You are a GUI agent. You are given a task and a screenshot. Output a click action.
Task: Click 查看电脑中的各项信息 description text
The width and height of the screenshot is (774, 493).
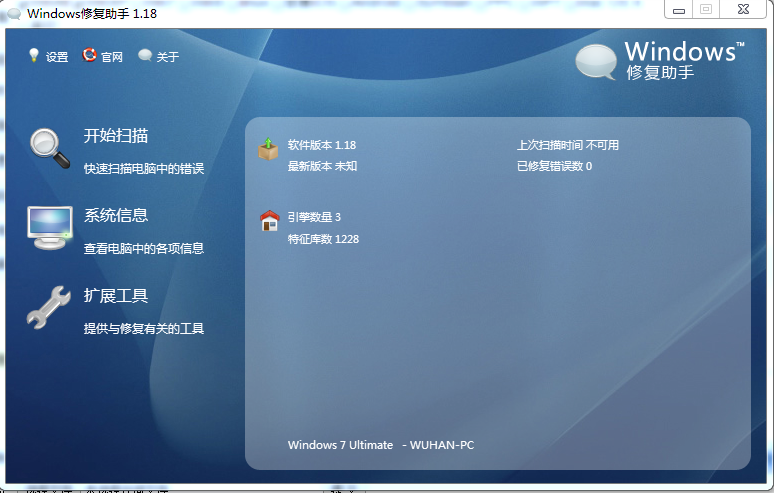(x=144, y=249)
